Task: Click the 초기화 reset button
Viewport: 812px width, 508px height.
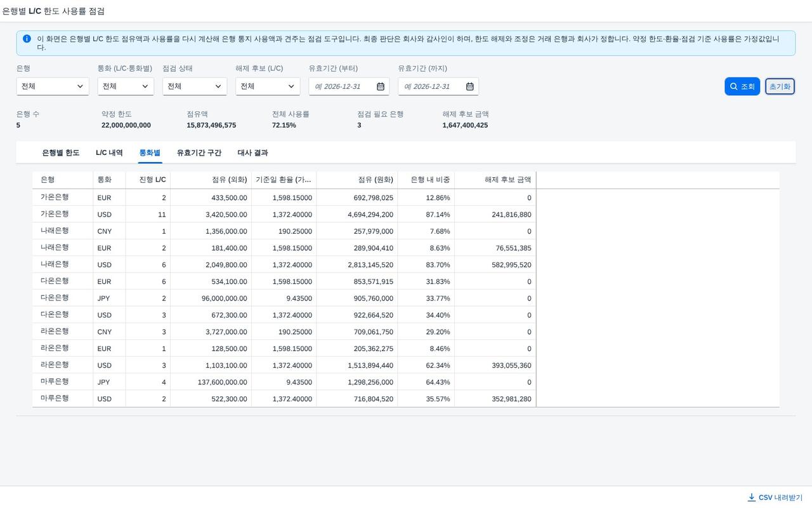Action: (780, 86)
